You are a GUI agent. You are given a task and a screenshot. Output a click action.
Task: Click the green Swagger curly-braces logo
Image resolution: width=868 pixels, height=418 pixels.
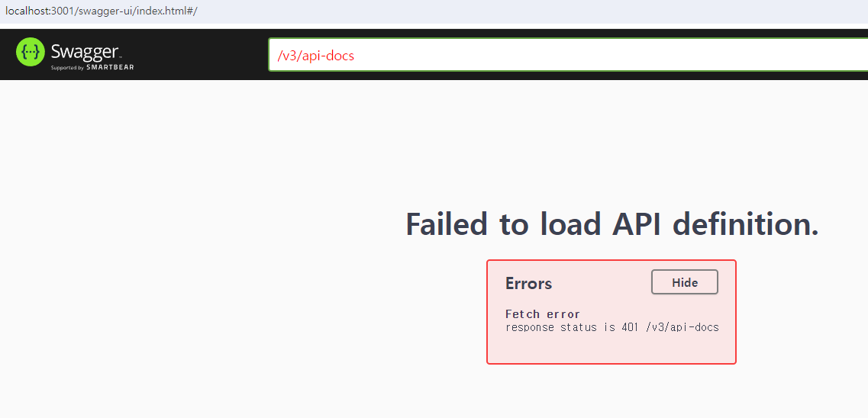tap(30, 53)
